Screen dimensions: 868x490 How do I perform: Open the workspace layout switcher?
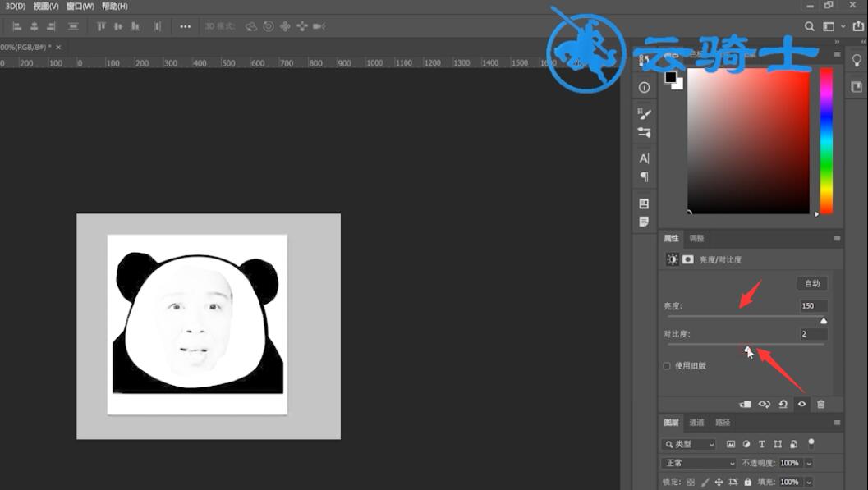829,26
